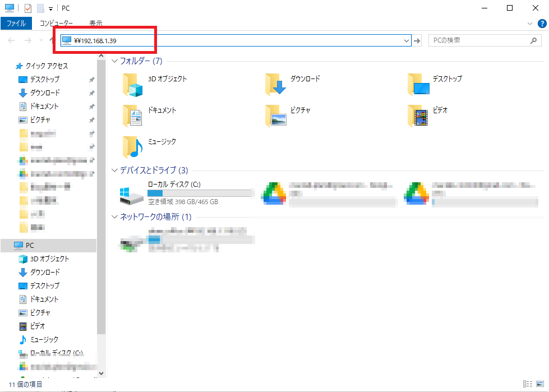Open the ファイル ribbon tab
Screen dimensions: 549x392
pyautogui.click(x=16, y=24)
